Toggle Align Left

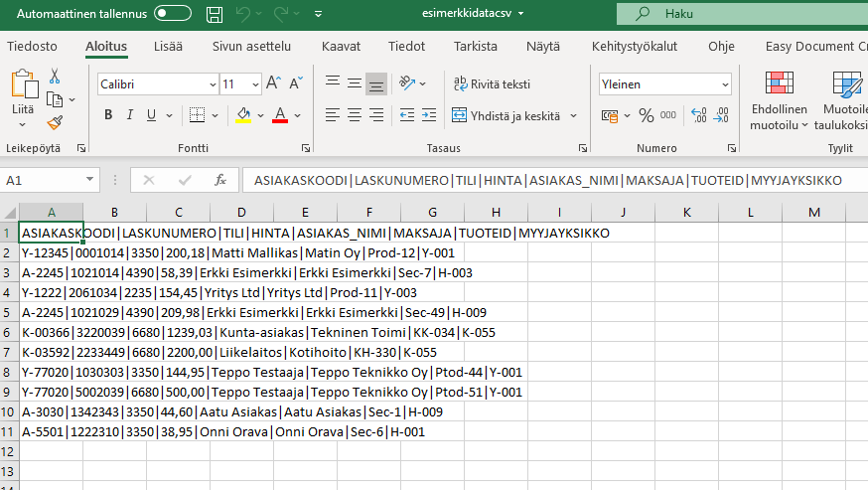[333, 115]
